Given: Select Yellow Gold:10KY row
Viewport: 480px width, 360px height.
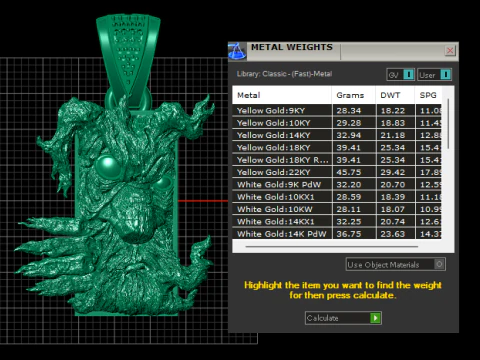Looking at the screenshot, I should (337, 123).
